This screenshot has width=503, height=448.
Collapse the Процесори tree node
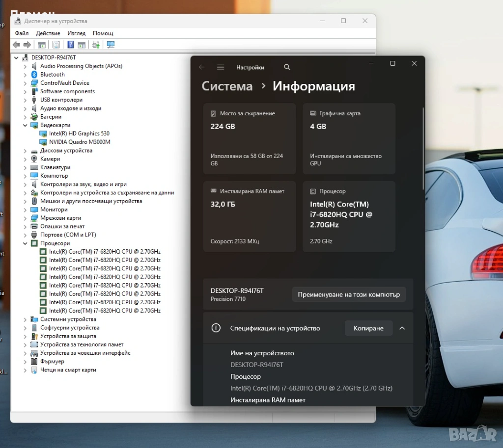pyautogui.click(x=25, y=243)
